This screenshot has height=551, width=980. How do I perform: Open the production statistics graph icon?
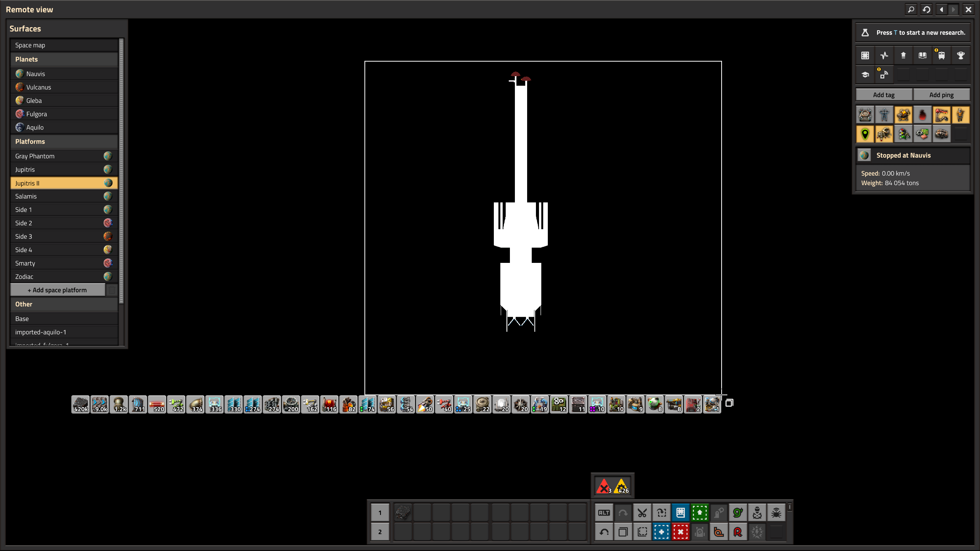click(x=884, y=55)
